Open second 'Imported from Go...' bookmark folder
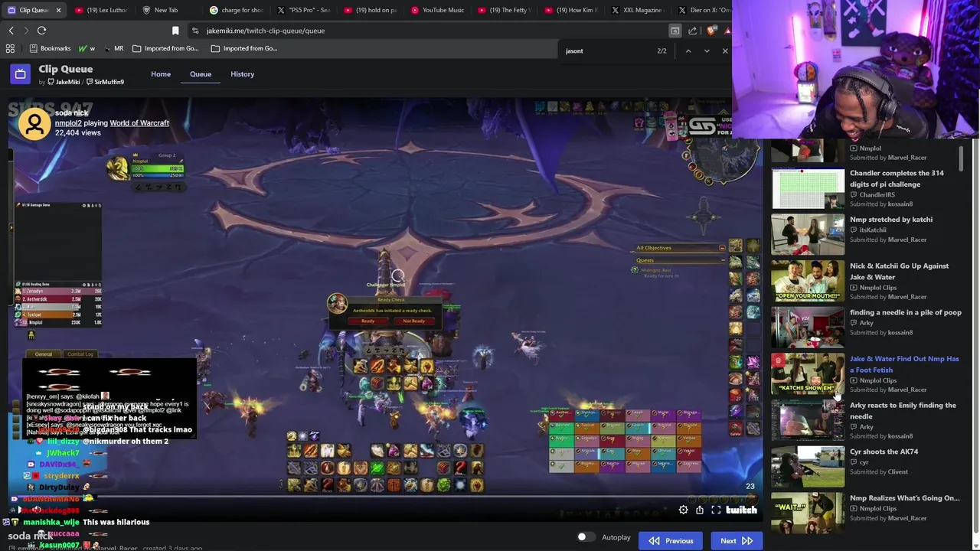The height and width of the screenshot is (551, 980). click(x=244, y=48)
